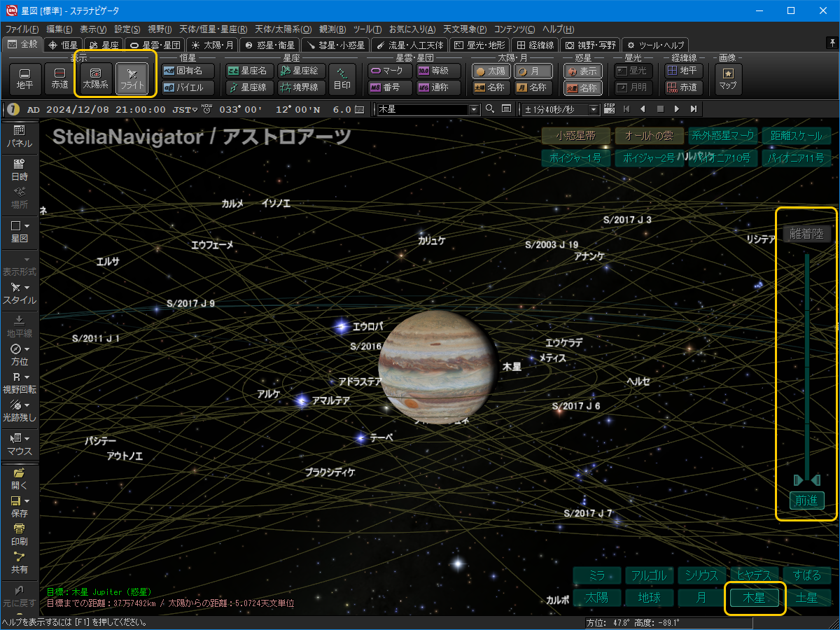This screenshot has height=630, width=840.
Task: Fly to 土星 Saturn button
Action: click(807, 598)
